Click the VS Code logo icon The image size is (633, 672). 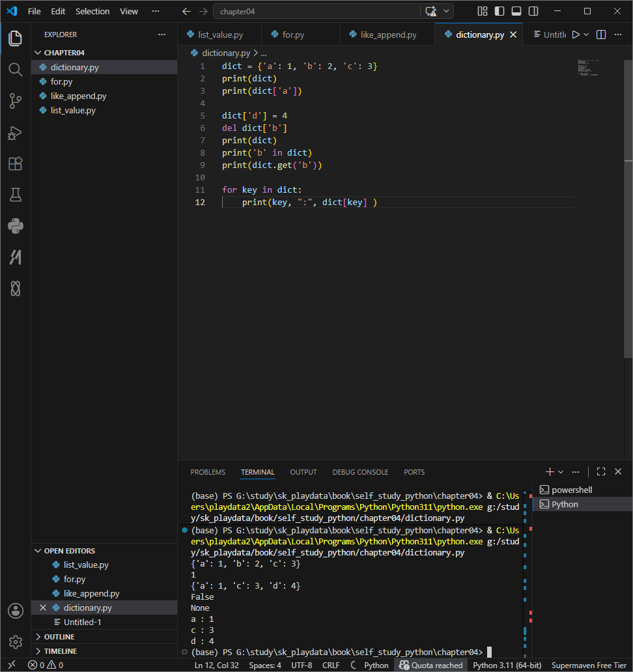pos(12,11)
